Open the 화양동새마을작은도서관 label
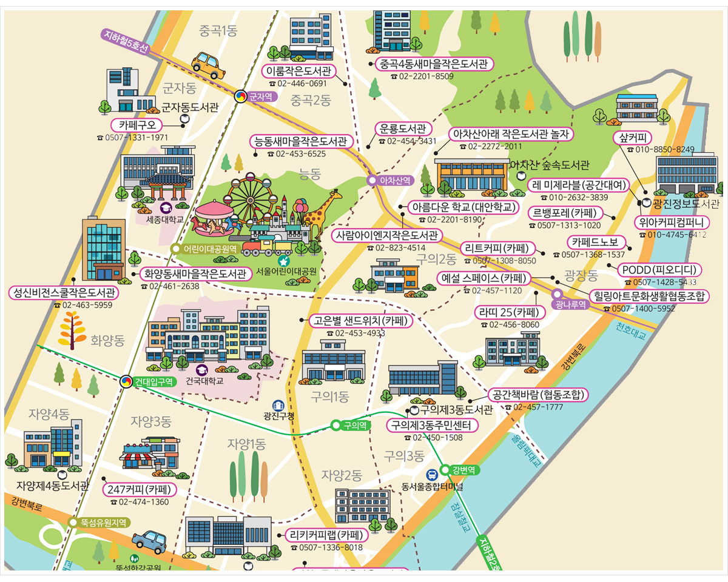Screen dimensions: 728x582 tap(196, 274)
